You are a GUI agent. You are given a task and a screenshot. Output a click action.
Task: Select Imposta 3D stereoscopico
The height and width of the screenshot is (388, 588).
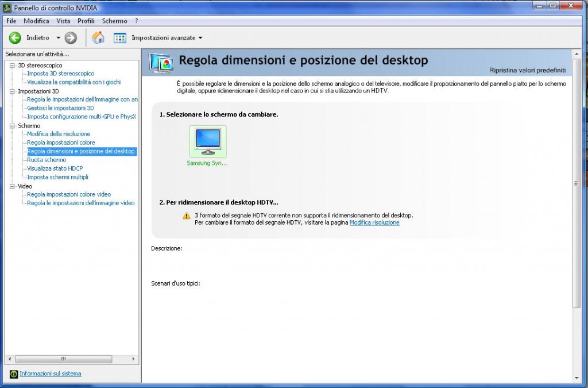pyautogui.click(x=60, y=74)
